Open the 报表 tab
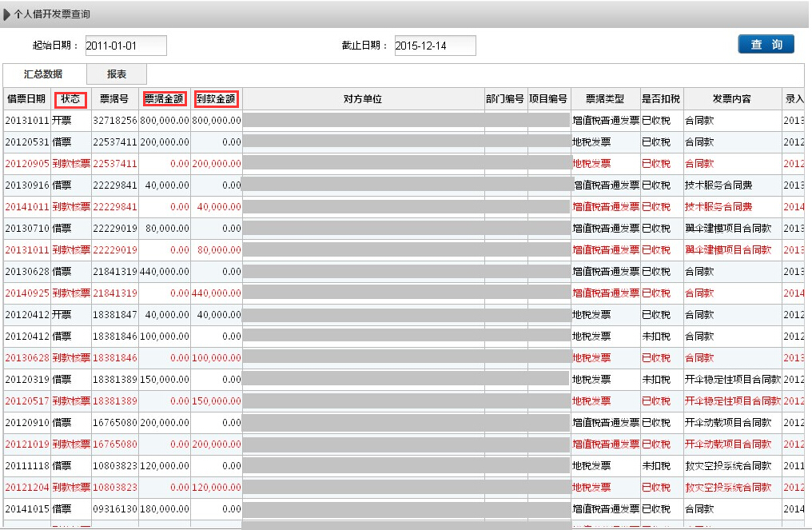Screen dimensions: 812x530 pos(117,74)
